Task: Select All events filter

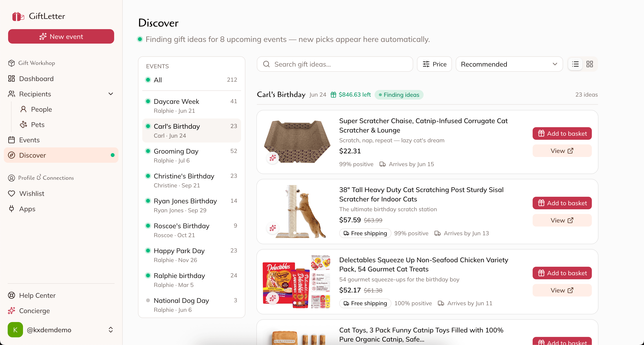Action: coord(191,80)
